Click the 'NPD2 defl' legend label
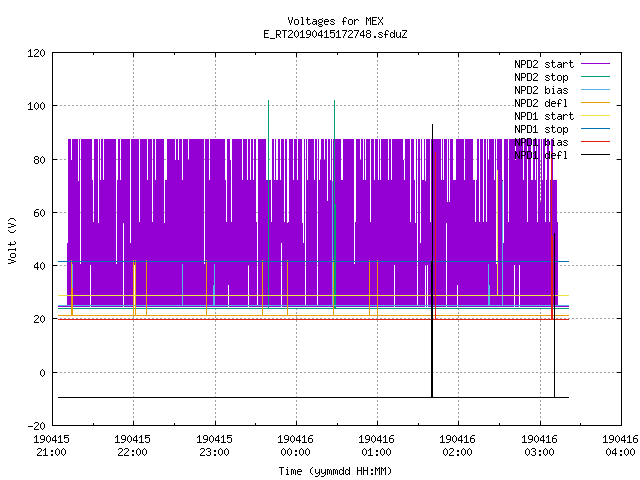 click(541, 103)
